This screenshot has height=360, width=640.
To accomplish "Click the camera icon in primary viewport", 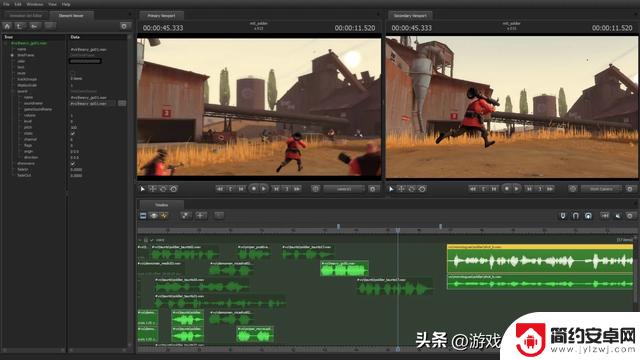I will 315,189.
